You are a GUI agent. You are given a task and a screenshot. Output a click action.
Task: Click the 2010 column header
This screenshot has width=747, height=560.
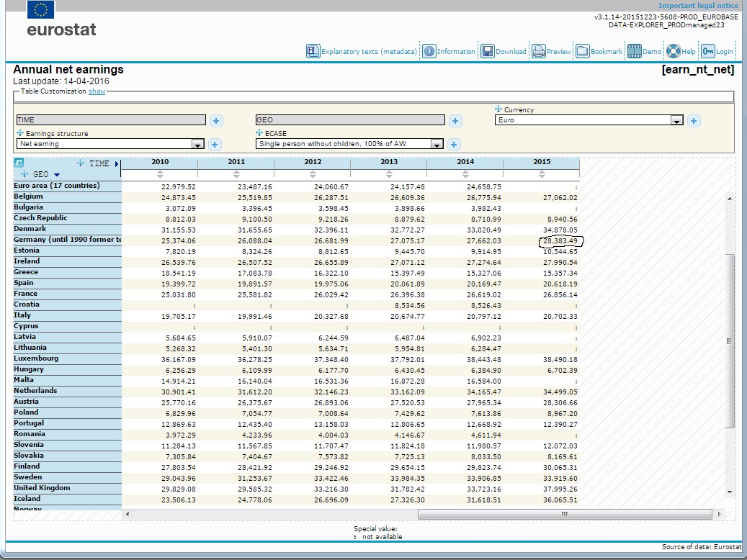click(160, 162)
